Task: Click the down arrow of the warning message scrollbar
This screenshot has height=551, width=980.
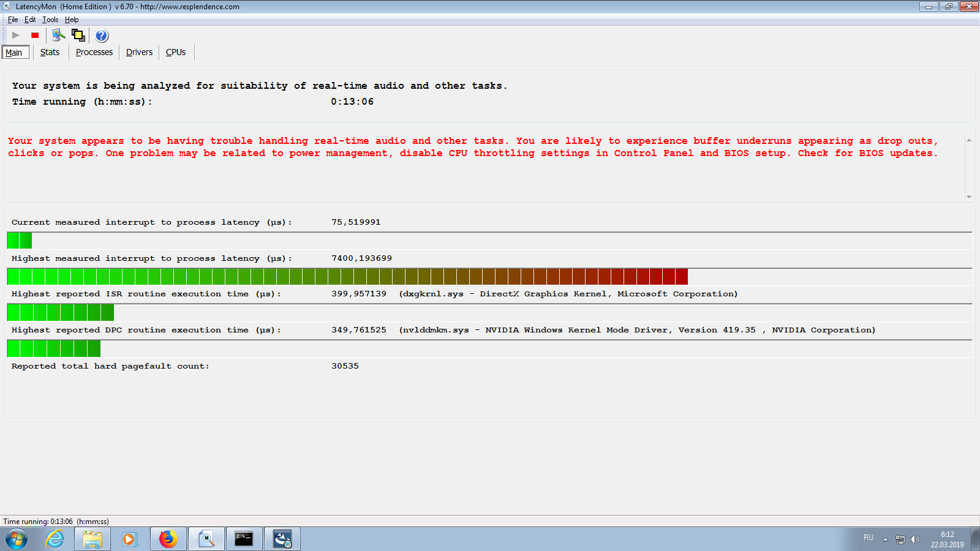Action: coord(969,197)
